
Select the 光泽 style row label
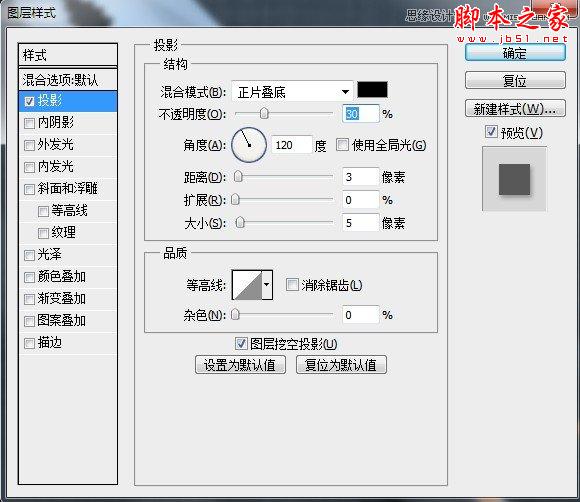pos(50,255)
